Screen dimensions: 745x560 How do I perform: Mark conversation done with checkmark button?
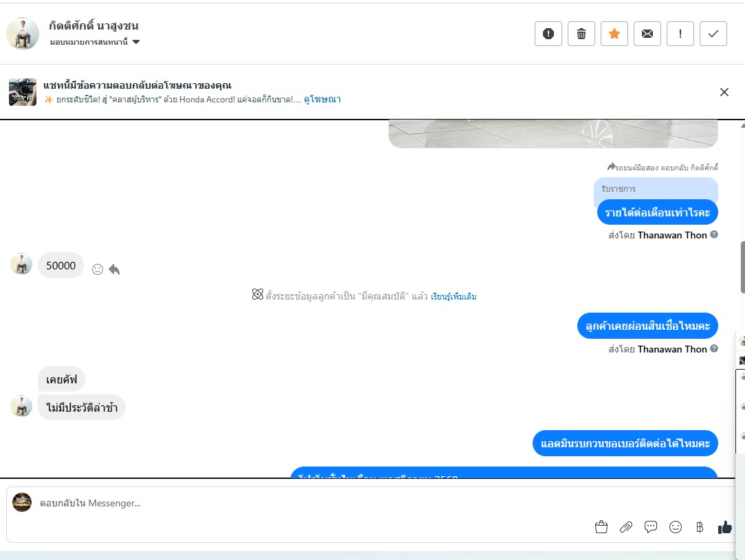pyautogui.click(x=713, y=34)
